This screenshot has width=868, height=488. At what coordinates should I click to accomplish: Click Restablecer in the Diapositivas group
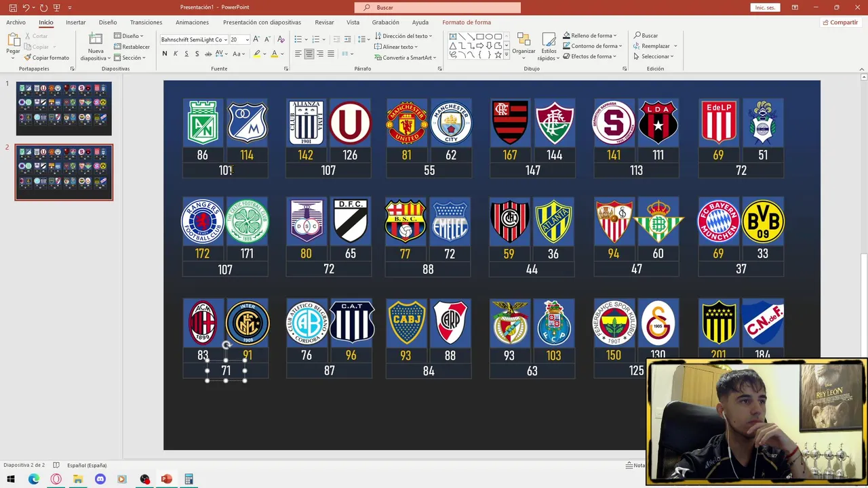tap(132, 47)
